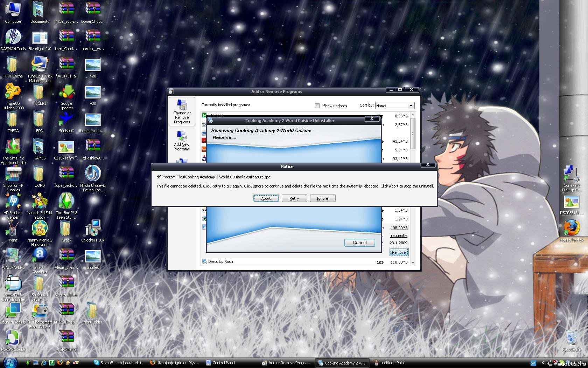The height and width of the screenshot is (368, 588).
Task: Open Mozilla Firefox desktop shortcut
Action: coord(571,231)
